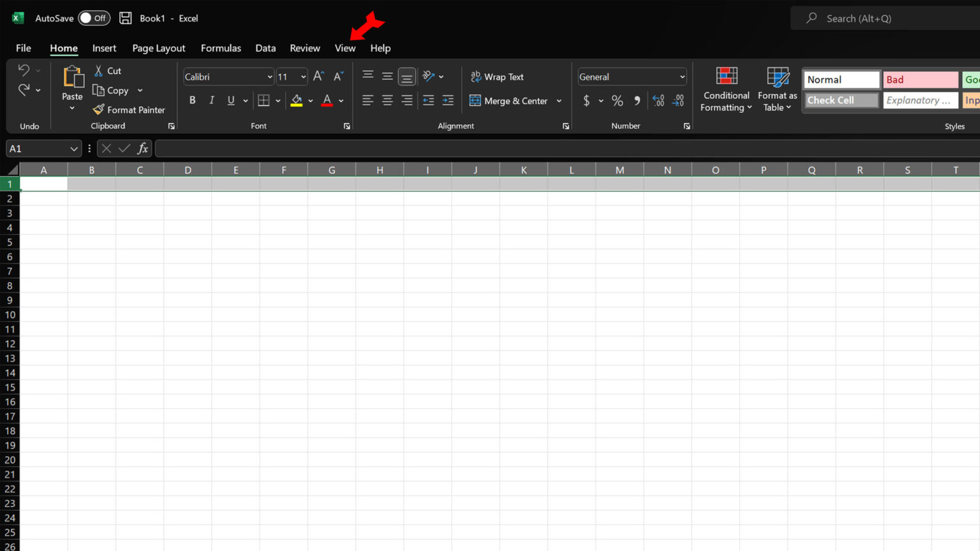Toggle Bold formatting
980x551 pixels.
coord(192,100)
